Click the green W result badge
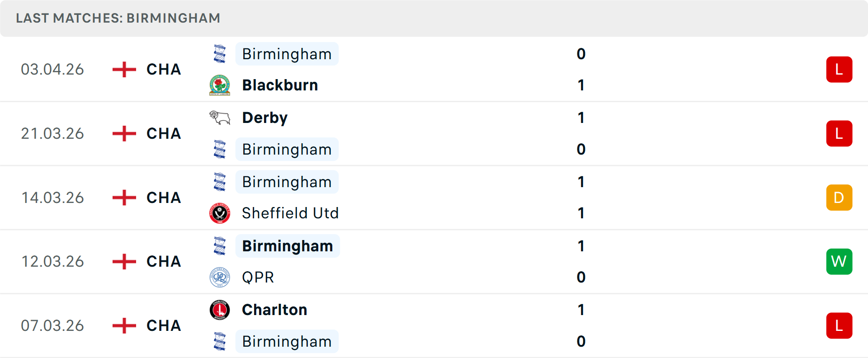 click(x=839, y=261)
